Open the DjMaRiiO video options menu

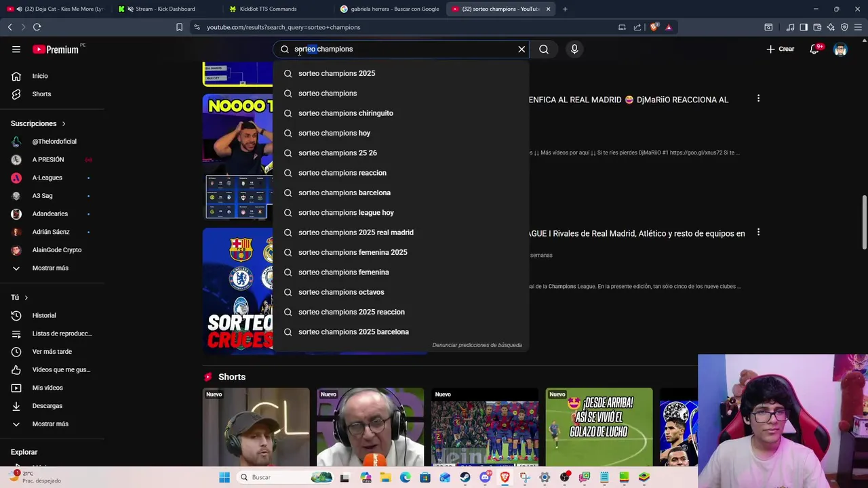758,99
